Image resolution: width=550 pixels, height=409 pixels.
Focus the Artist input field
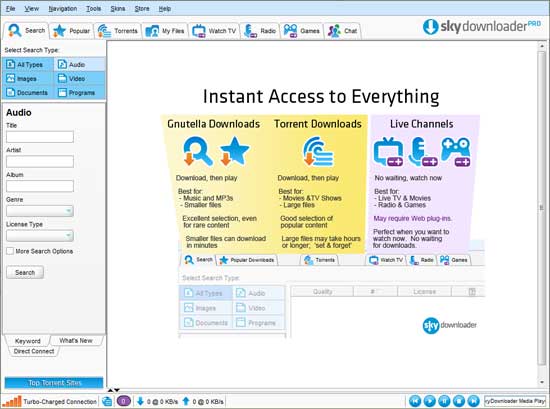40,162
